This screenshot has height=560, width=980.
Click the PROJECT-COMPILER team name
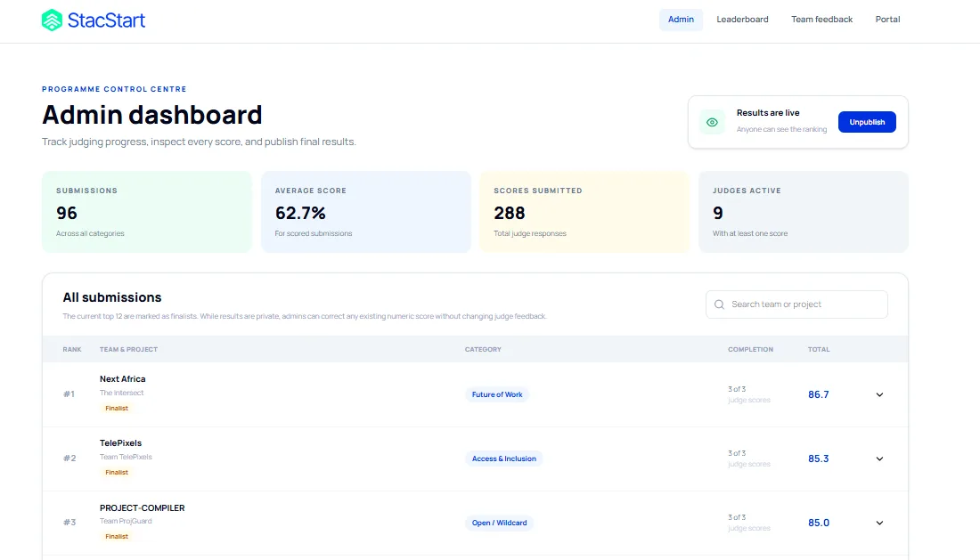tap(142, 508)
